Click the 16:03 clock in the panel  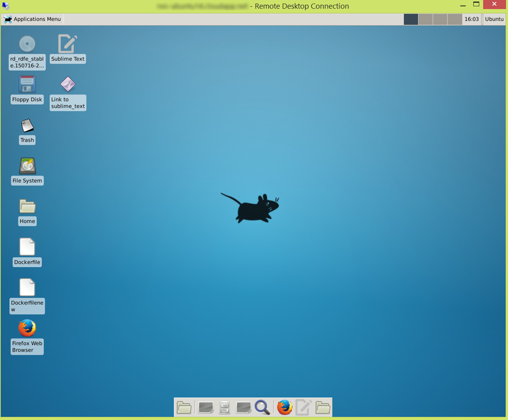471,19
